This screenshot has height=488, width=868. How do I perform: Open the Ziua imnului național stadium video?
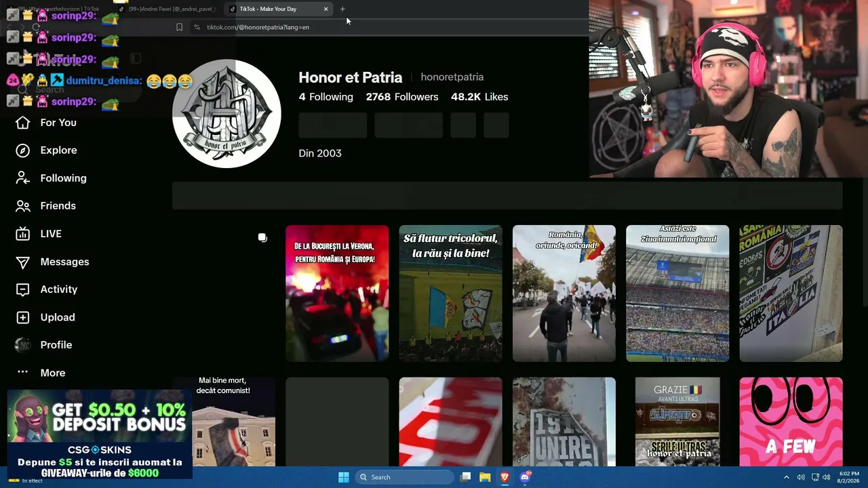click(x=677, y=293)
